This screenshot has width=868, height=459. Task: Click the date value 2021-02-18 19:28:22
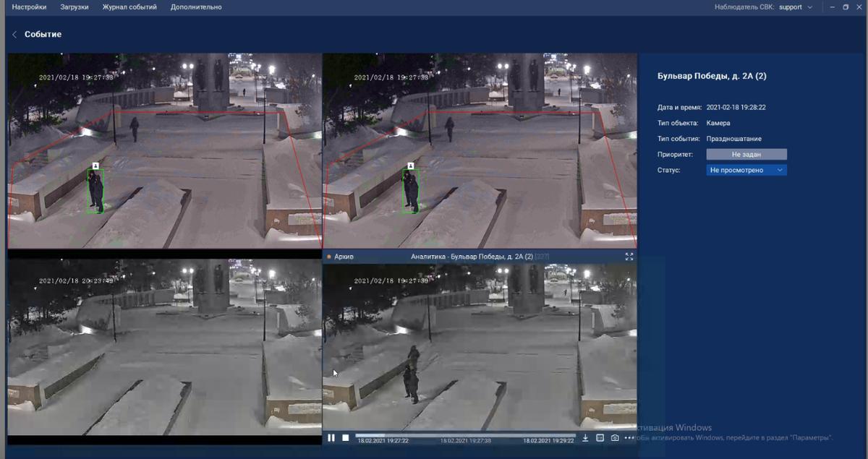click(x=736, y=107)
